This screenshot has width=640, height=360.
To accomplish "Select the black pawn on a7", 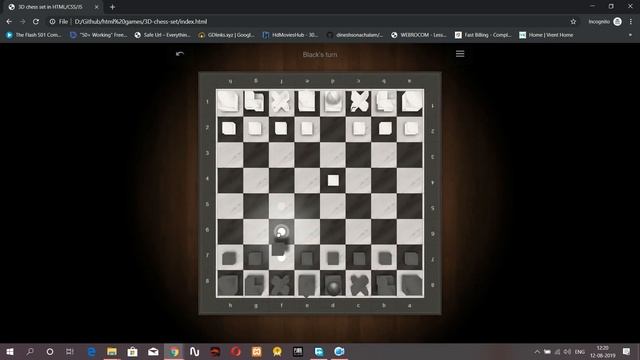I will tap(411, 258).
